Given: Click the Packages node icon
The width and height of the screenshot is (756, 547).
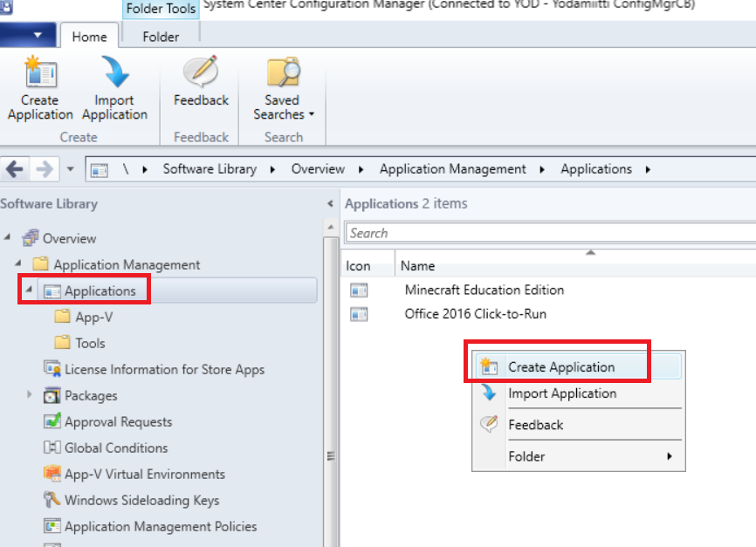Looking at the screenshot, I should 52,395.
